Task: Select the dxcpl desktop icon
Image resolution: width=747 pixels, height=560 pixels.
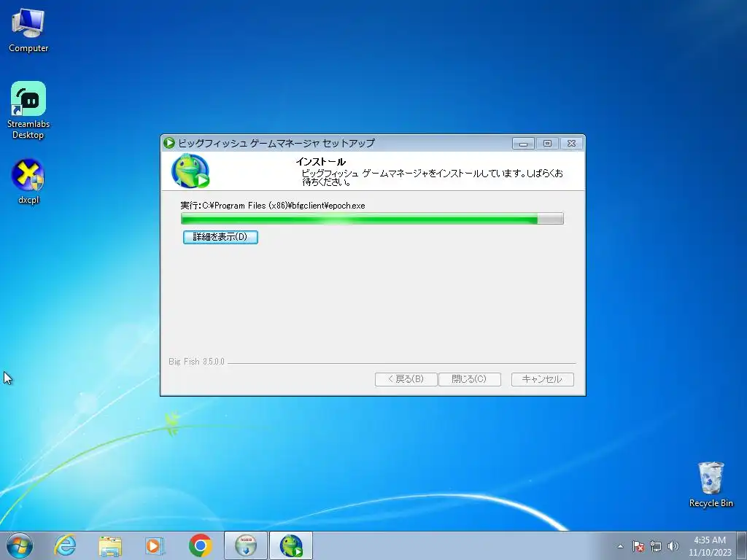Action: click(28, 182)
